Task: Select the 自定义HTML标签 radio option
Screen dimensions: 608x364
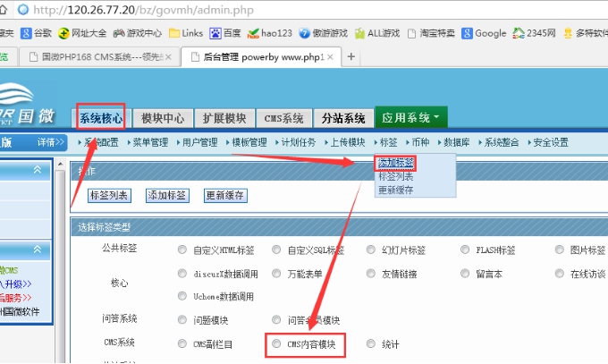Action: click(182, 250)
